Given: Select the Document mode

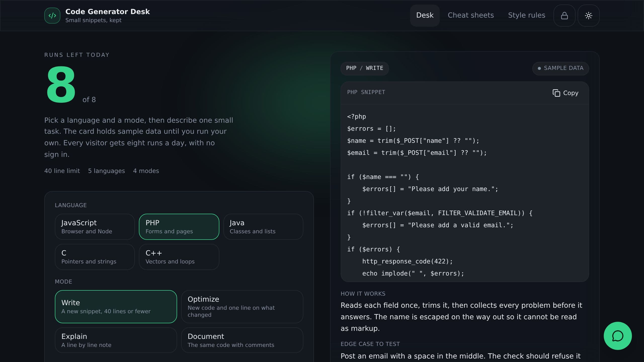Looking at the screenshot, I should coord(242,340).
